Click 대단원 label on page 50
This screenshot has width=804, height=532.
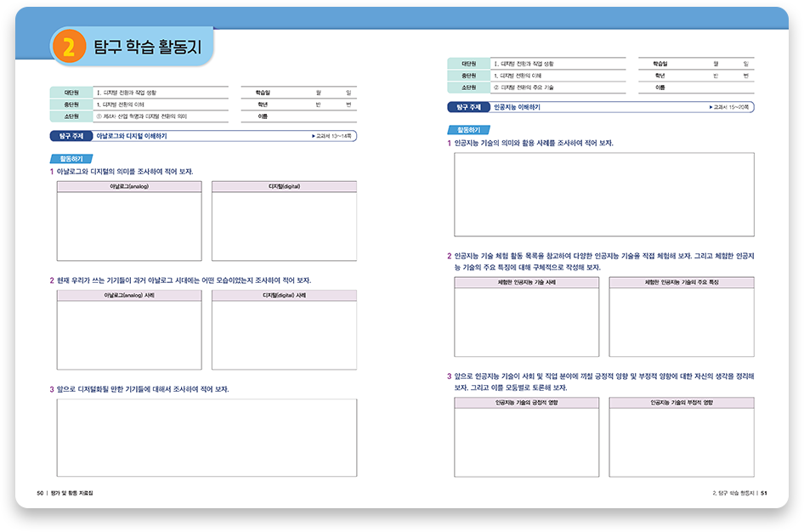(71, 93)
